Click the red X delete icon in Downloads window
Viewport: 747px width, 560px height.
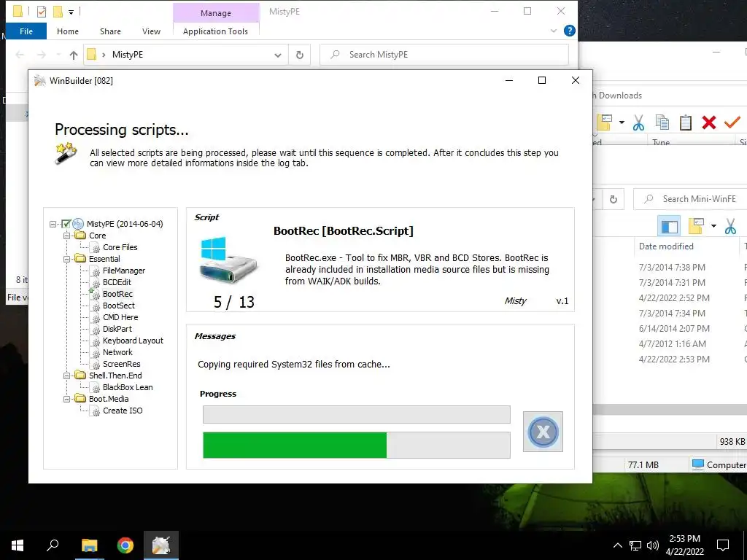[709, 122]
